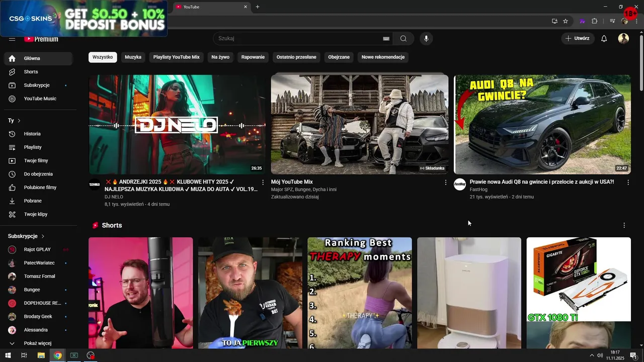
Task: Open a new browser tab
Action: pos(258,7)
